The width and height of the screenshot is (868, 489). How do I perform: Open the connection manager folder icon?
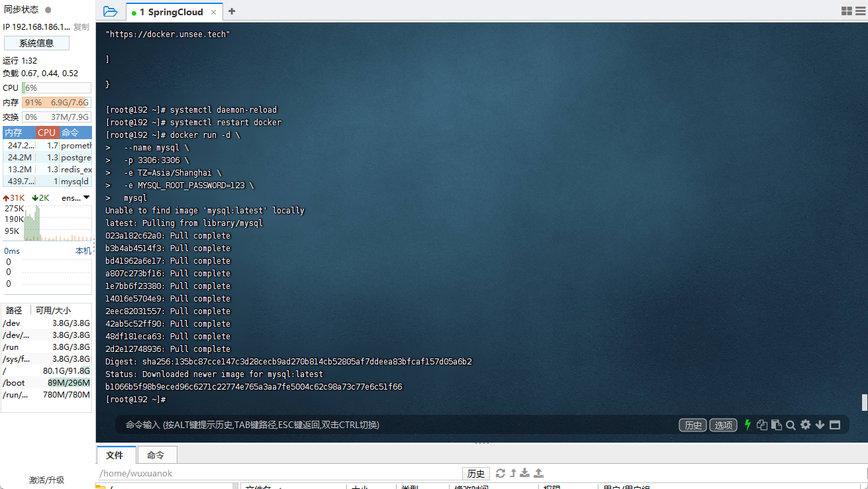110,12
